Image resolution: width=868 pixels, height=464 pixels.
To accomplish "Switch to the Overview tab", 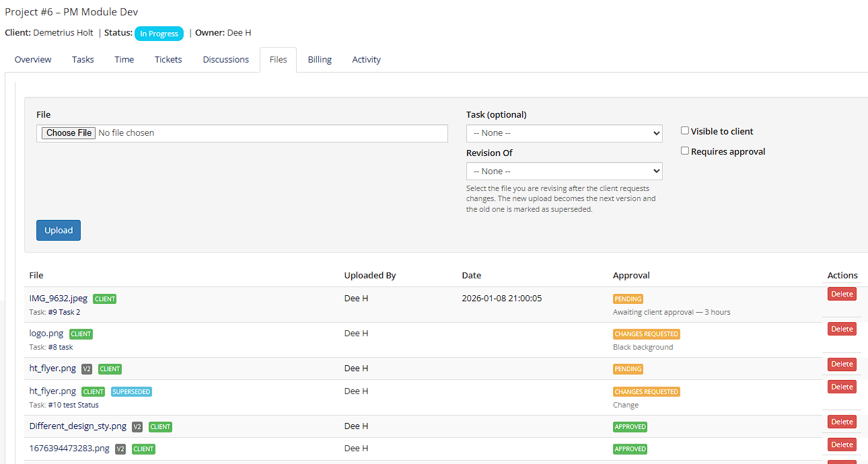I will (33, 60).
